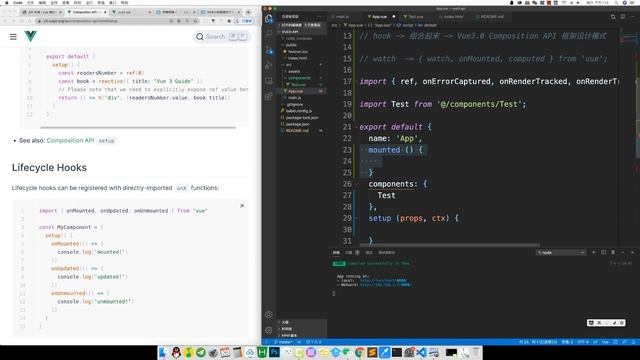The height and width of the screenshot is (360, 640).
Task: Open Finder in the Dock
Action: (164, 352)
